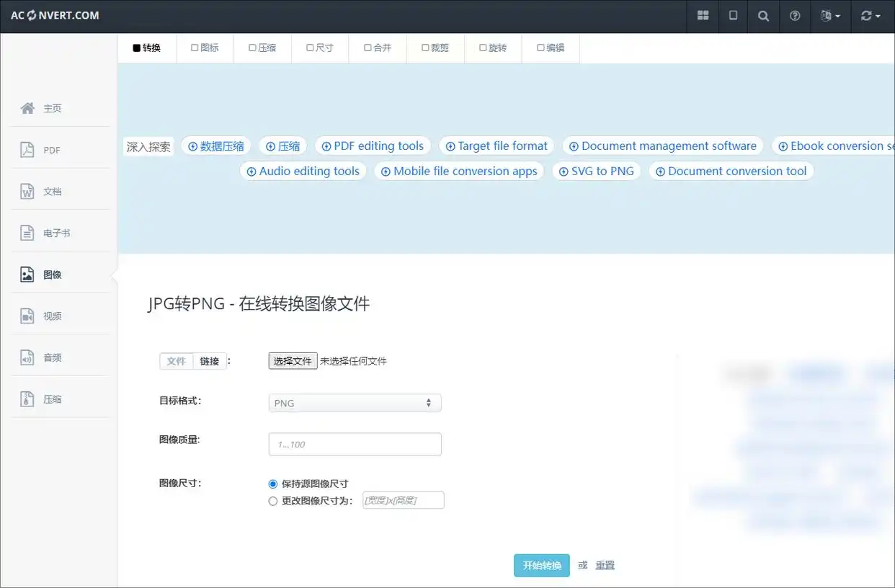Viewport: 895px width, 588px height.
Task: Click the 开始转换 button
Action: pyautogui.click(x=542, y=566)
